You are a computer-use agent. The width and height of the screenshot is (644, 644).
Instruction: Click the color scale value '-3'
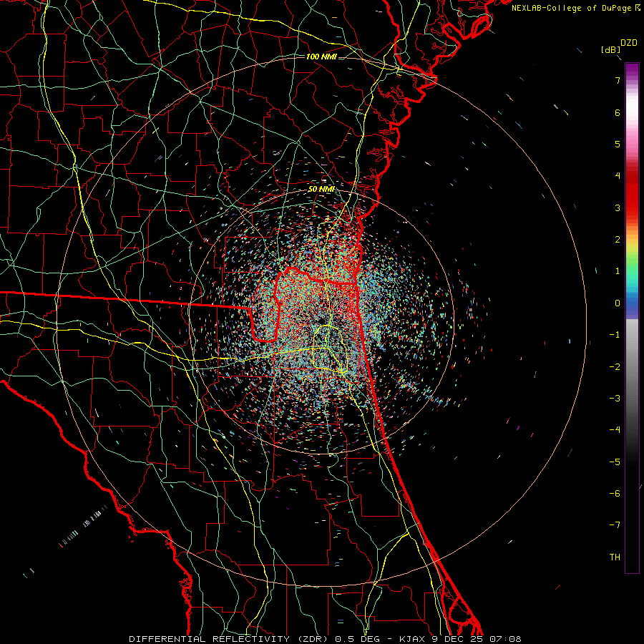(615, 399)
